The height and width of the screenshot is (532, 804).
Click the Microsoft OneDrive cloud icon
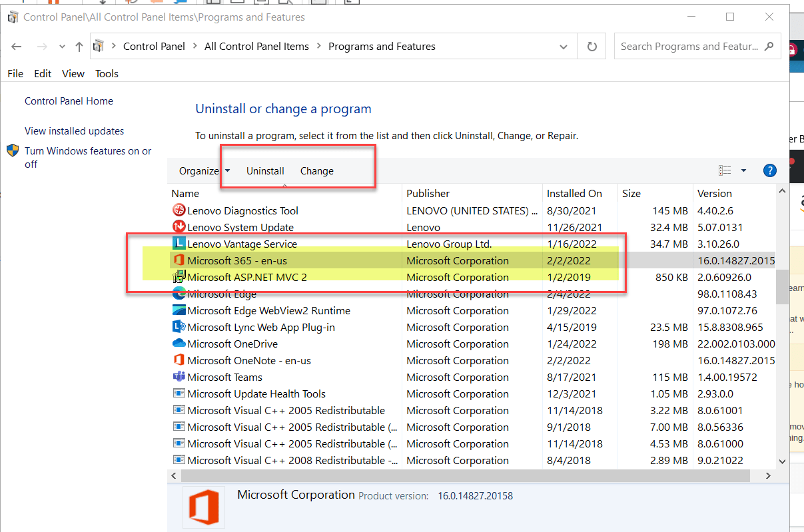(x=179, y=344)
